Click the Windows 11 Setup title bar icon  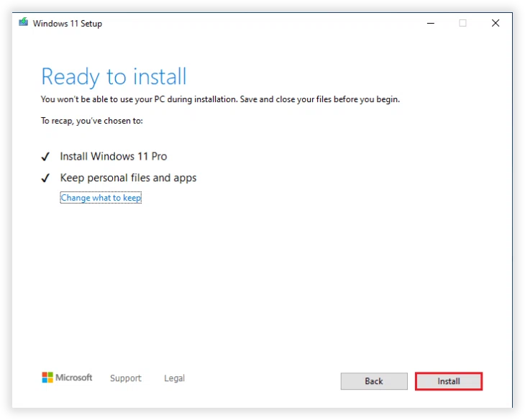(23, 22)
